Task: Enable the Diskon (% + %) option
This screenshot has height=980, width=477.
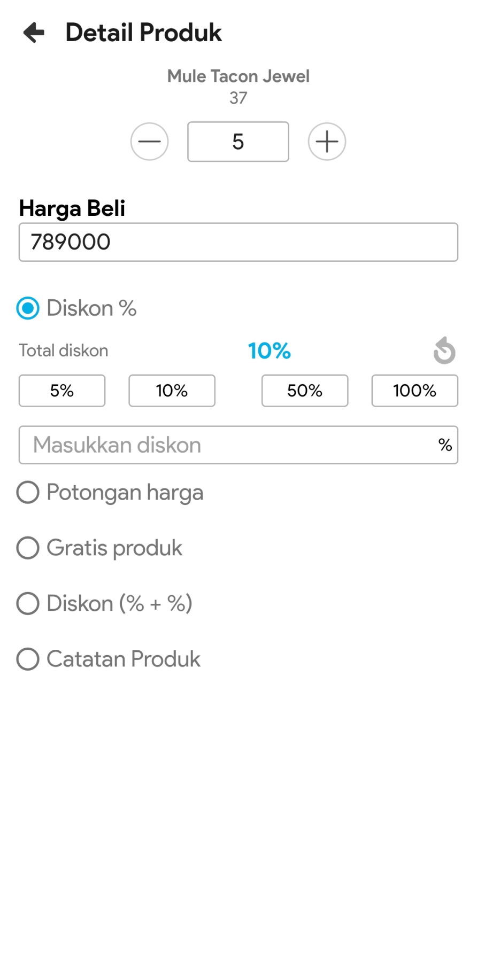Action: click(x=28, y=603)
